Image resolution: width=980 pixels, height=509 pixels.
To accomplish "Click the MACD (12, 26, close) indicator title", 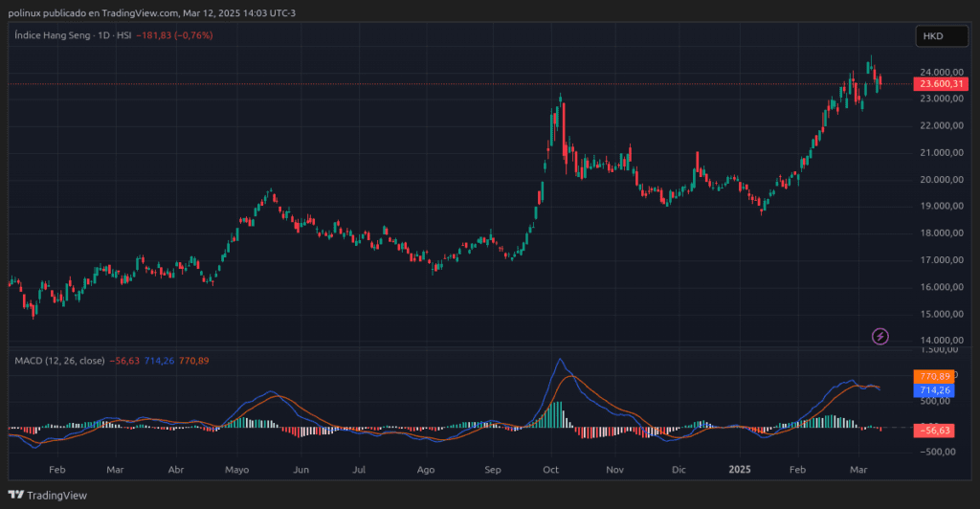I will pyautogui.click(x=59, y=360).
